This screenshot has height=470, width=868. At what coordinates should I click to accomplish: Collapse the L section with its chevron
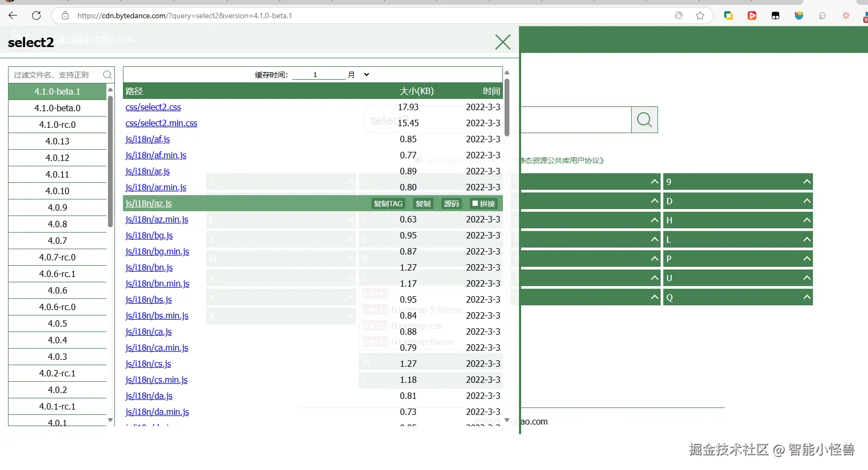[x=807, y=240]
